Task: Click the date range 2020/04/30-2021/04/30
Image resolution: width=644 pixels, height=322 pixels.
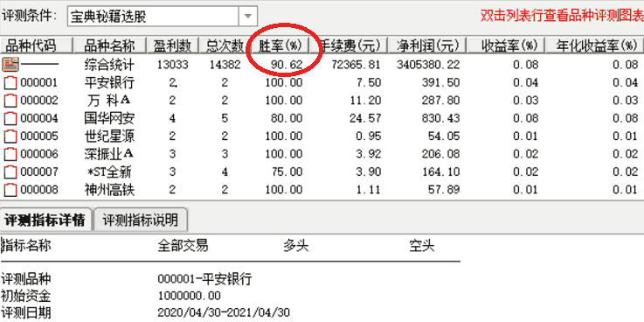Action: 224,312
